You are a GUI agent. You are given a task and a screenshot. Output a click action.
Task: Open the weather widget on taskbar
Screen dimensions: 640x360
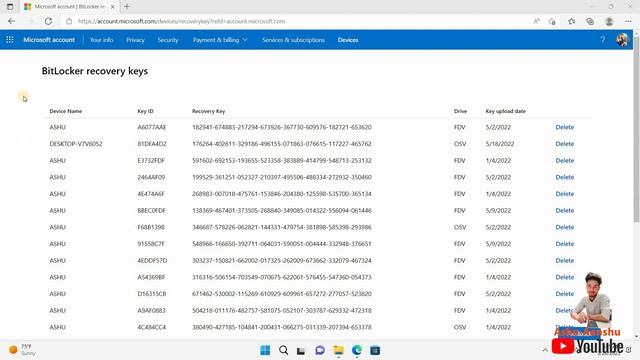click(22, 350)
